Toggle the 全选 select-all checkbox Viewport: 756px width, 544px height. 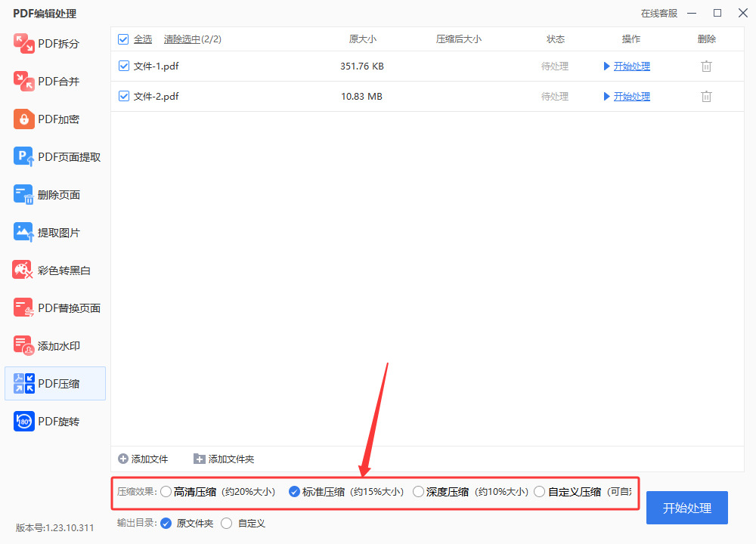coord(123,39)
